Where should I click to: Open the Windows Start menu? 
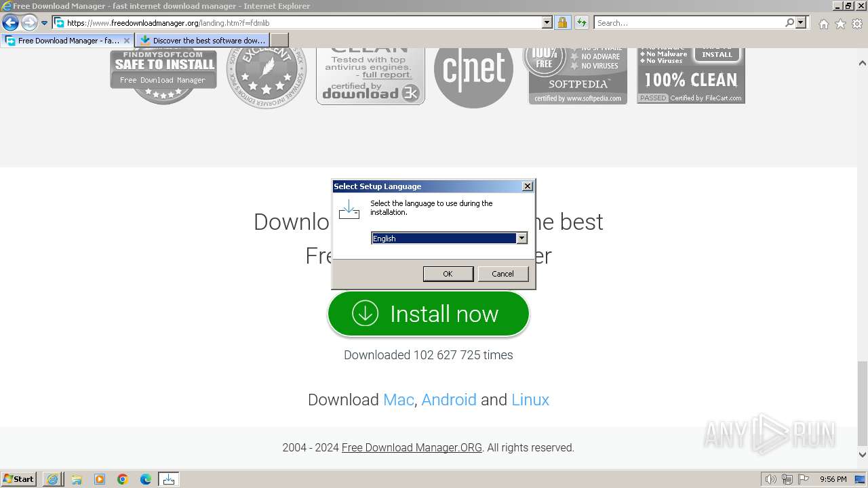click(19, 479)
